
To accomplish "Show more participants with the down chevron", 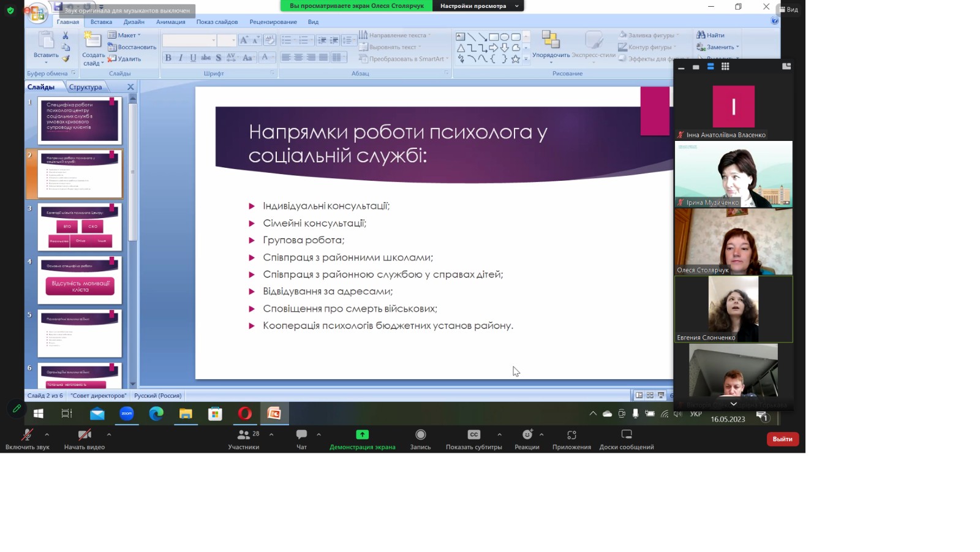I will tap(733, 404).
